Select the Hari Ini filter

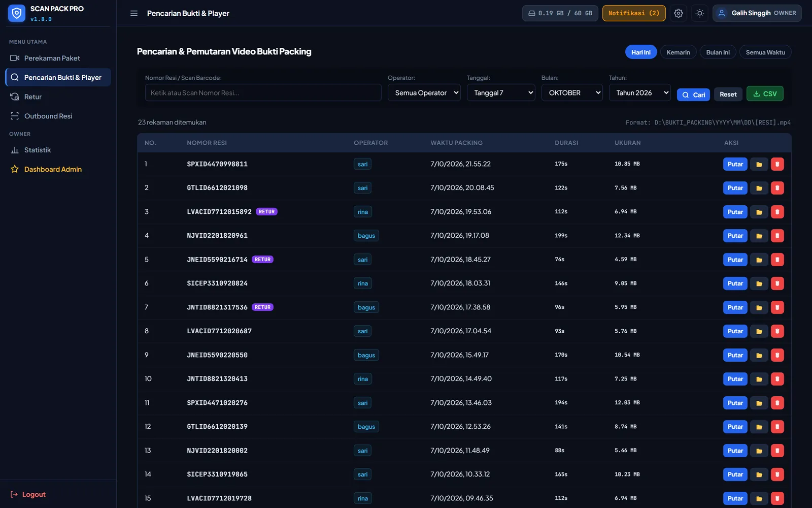(641, 52)
